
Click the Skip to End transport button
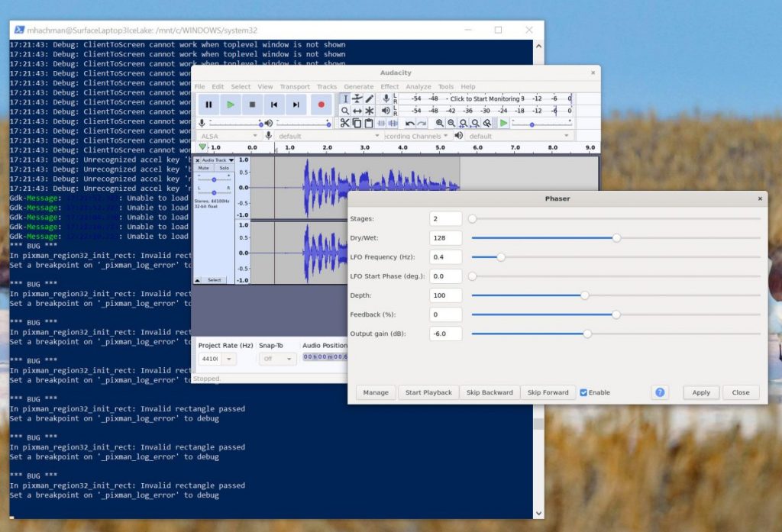[x=296, y=105]
